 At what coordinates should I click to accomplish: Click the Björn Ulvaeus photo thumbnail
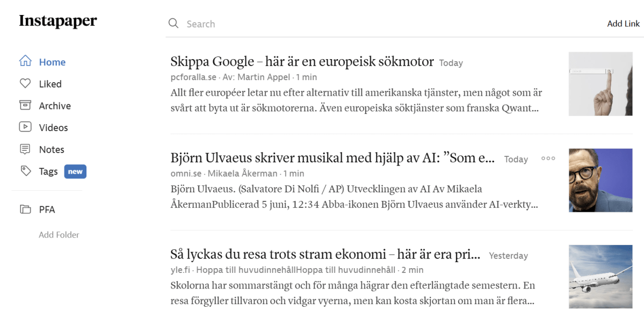coord(600,181)
